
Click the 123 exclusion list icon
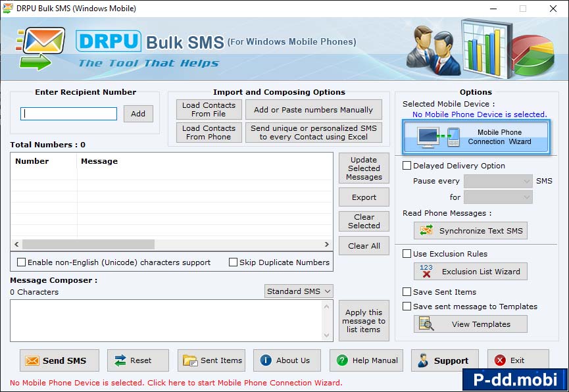[426, 271]
